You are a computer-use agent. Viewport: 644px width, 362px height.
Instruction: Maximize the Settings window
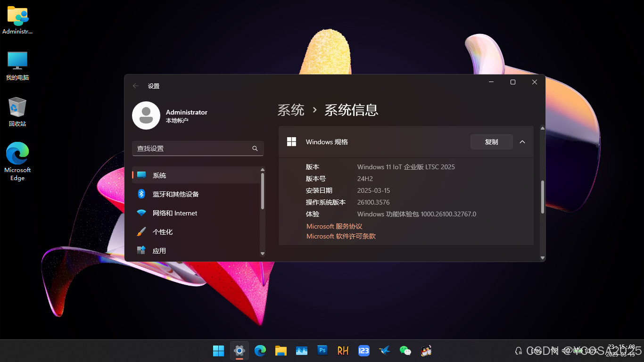click(513, 82)
